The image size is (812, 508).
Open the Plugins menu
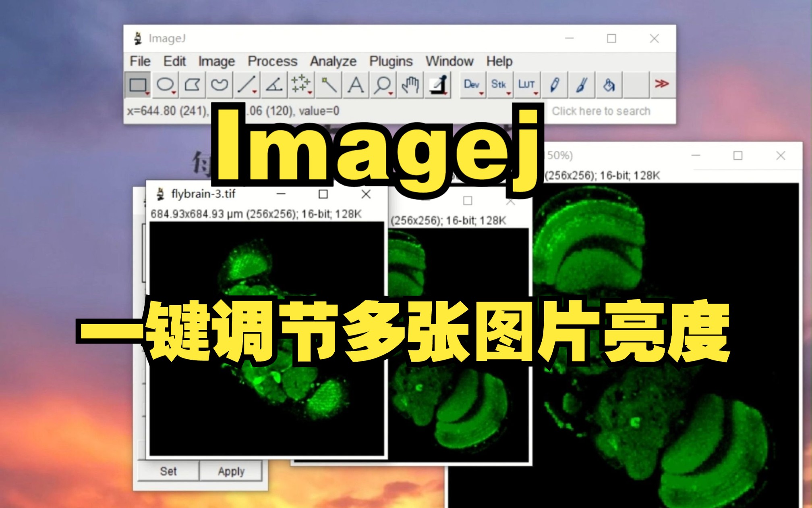pos(391,61)
